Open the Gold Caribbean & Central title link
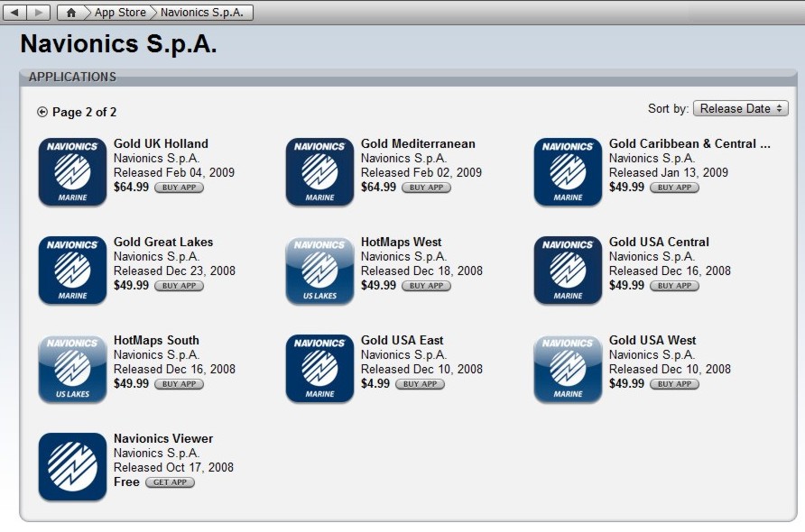805x532 pixels. (689, 143)
